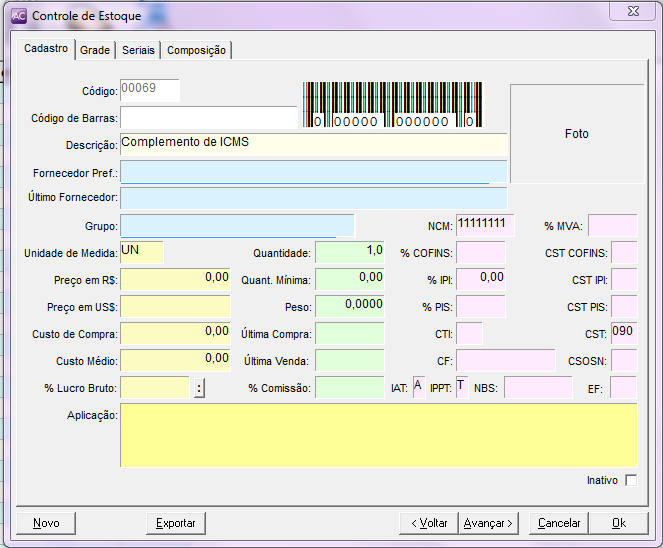Image resolution: width=663 pixels, height=548 pixels.
Task: Confirm with the Ok button
Action: (x=618, y=523)
